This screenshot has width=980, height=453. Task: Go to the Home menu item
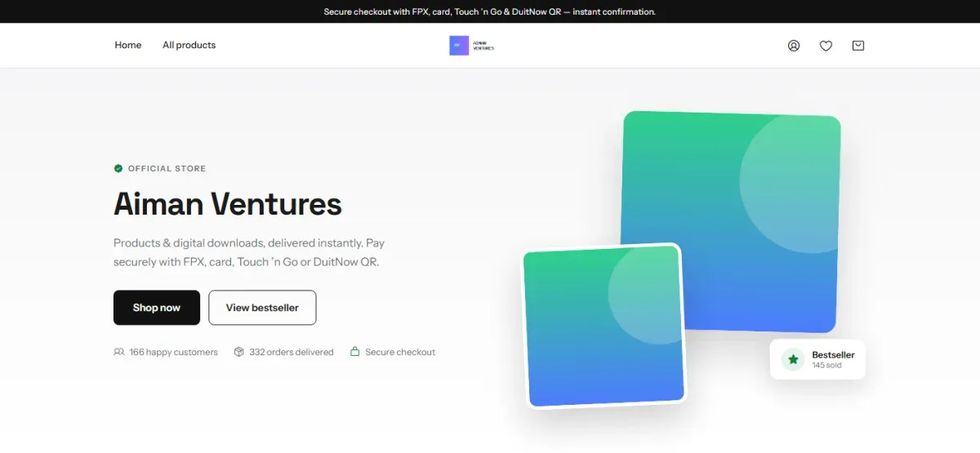click(128, 45)
